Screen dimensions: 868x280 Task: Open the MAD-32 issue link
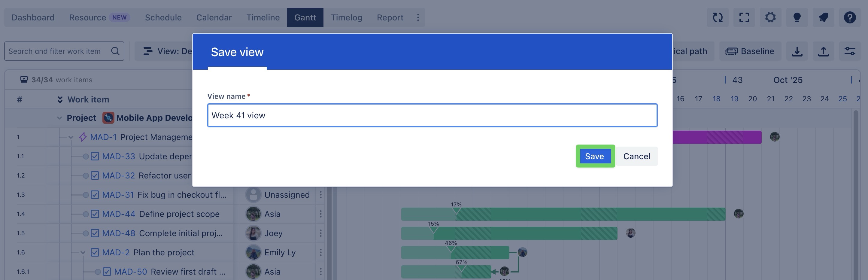[x=118, y=176]
